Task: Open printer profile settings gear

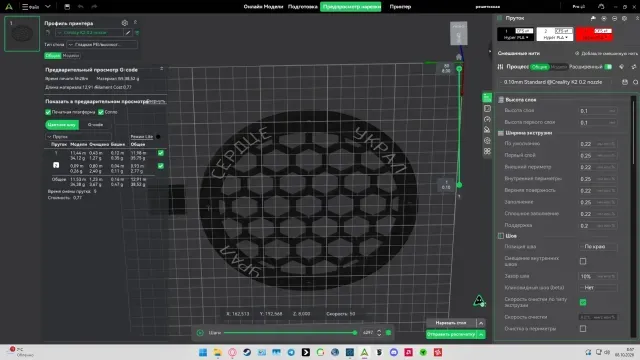Action: pos(125,23)
